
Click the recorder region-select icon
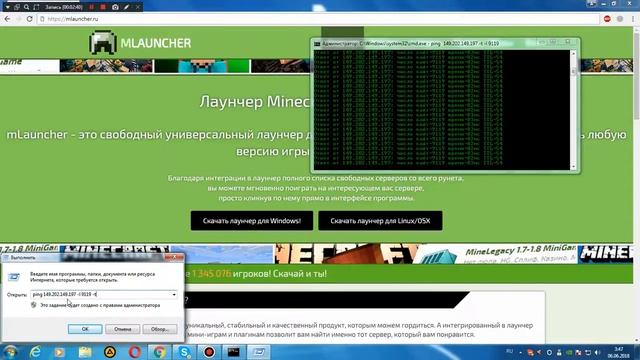coord(36,7)
